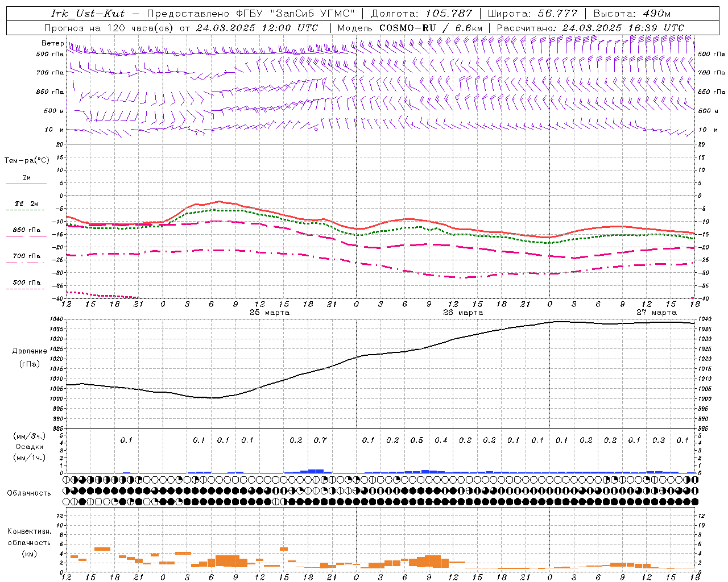Click the "700 гПа" temperature legend entry
The image size is (728, 582).
(27, 256)
